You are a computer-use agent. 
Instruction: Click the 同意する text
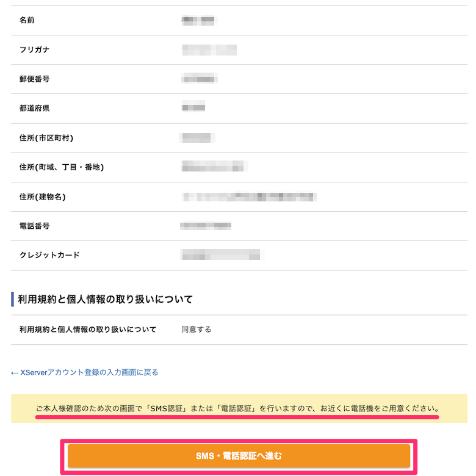196,330
